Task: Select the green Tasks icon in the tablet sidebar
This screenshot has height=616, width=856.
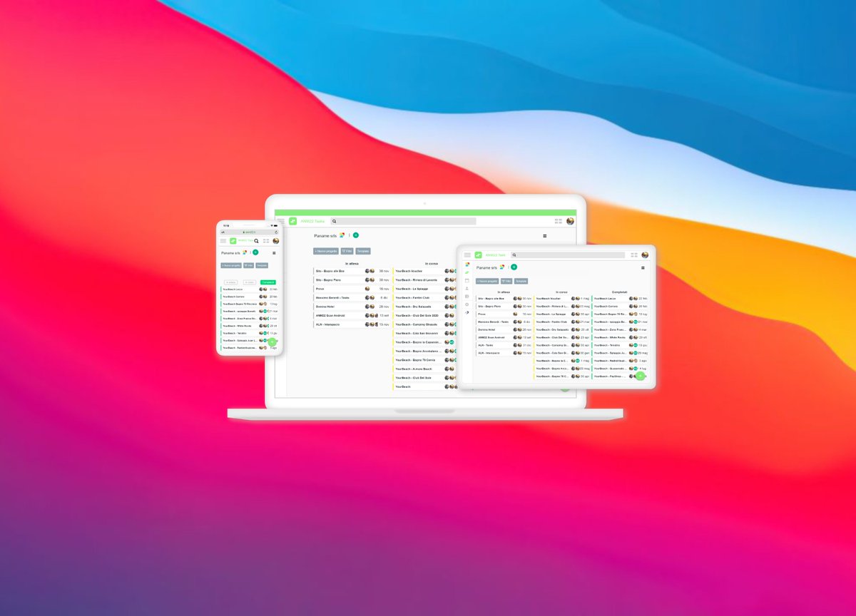Action: 467,272
